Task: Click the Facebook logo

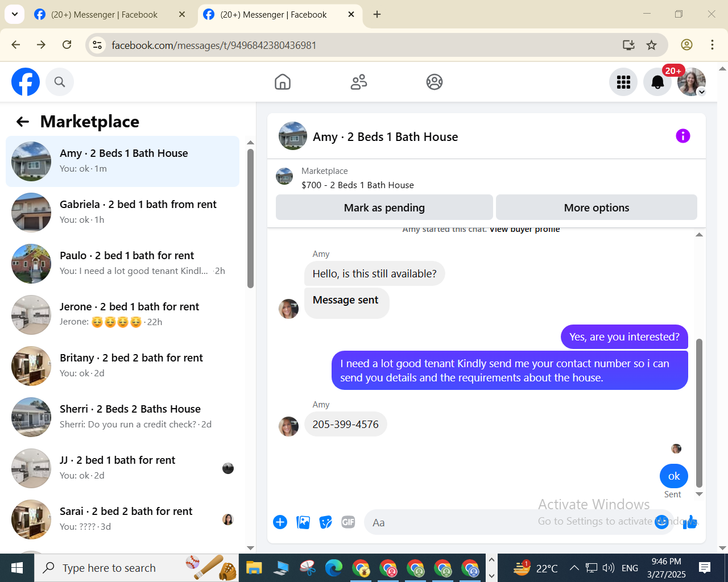Action: (26, 82)
